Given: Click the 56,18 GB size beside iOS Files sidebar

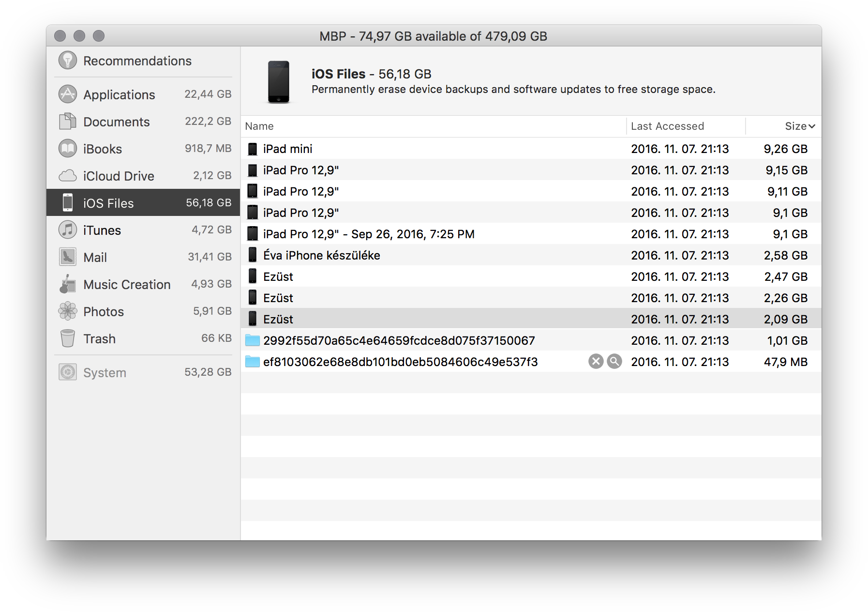Looking at the screenshot, I should 209,202.
